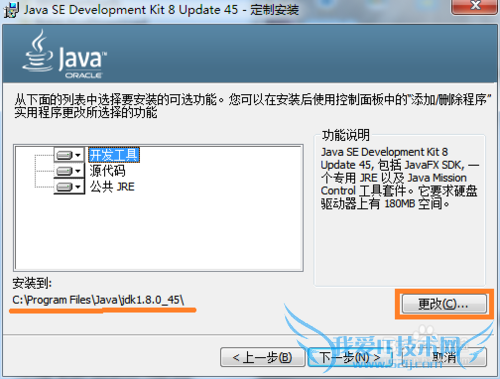Open the 源代码 feature drive dropdown

69,171
